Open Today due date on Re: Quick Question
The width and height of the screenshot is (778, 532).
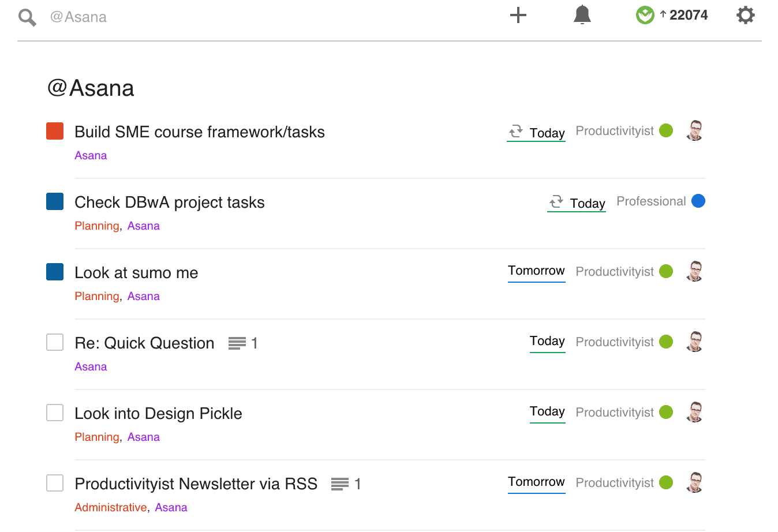(x=547, y=341)
